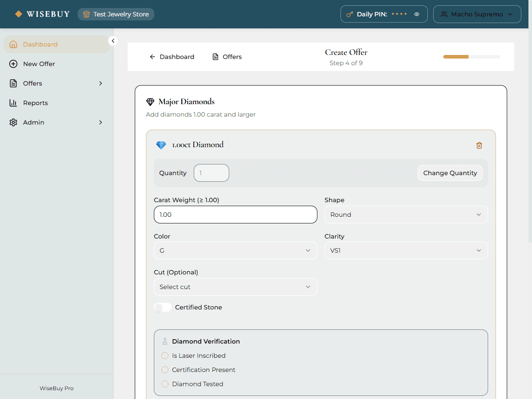Click the Change Quantity button
This screenshot has height=399, width=532.
pos(450,173)
